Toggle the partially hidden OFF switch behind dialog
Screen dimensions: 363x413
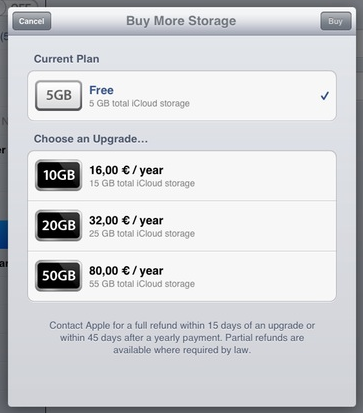21,4
